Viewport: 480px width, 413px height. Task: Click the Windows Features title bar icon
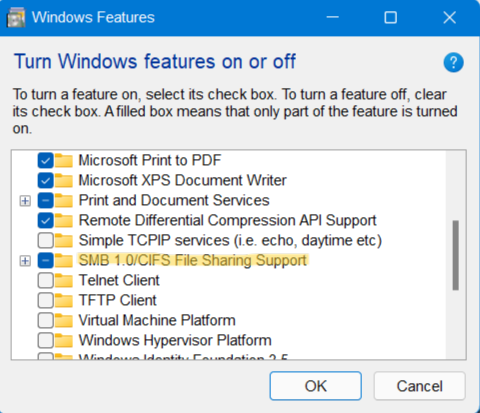[x=16, y=17]
